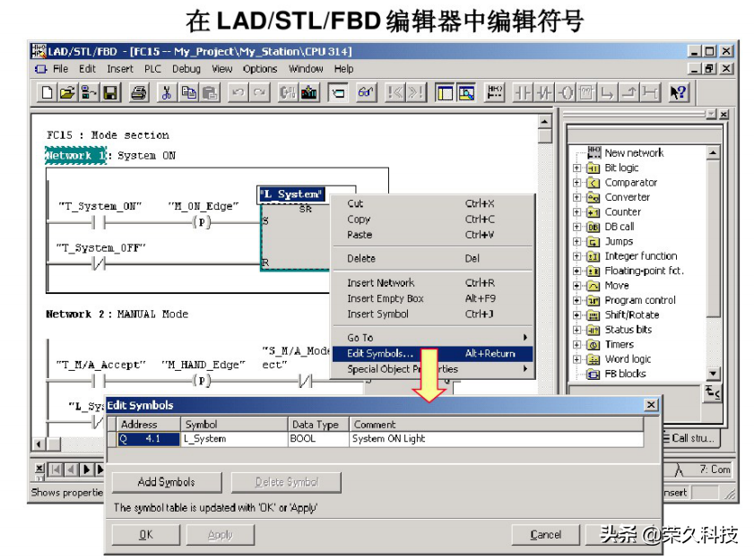Click OK in Edit Symbols dialog
754x560 pixels.
point(146,535)
